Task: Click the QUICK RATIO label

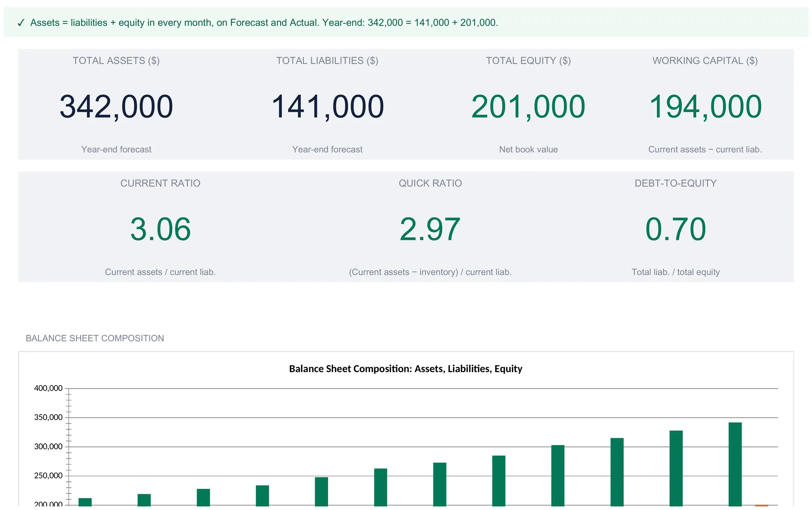Action: (430, 183)
